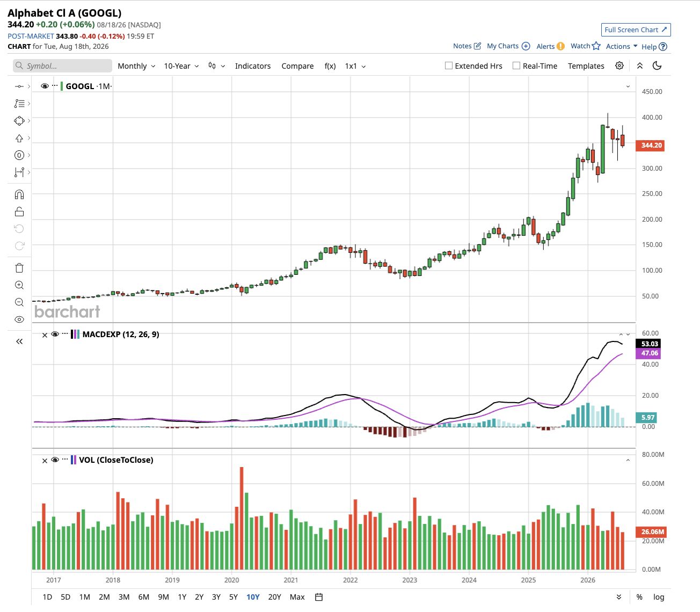700x612 pixels.
Task: Toggle dark mode moon icon
Action: coord(657,65)
